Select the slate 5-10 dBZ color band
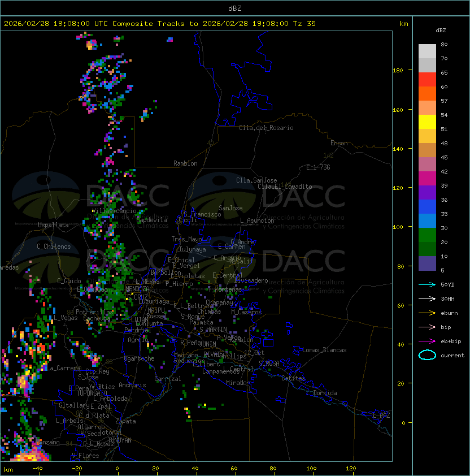Viewport: 470px width, 476px height. 427,263
